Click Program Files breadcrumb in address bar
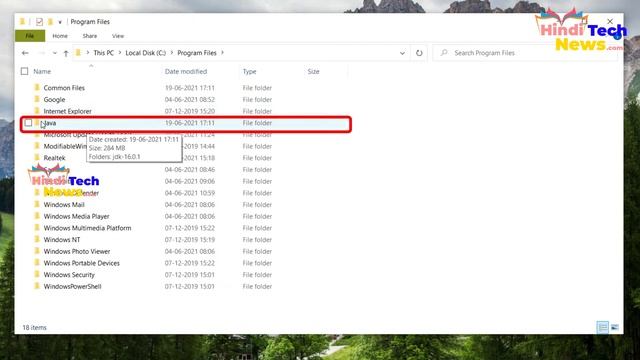Image resolution: width=640 pixels, height=360 pixels. [x=197, y=53]
